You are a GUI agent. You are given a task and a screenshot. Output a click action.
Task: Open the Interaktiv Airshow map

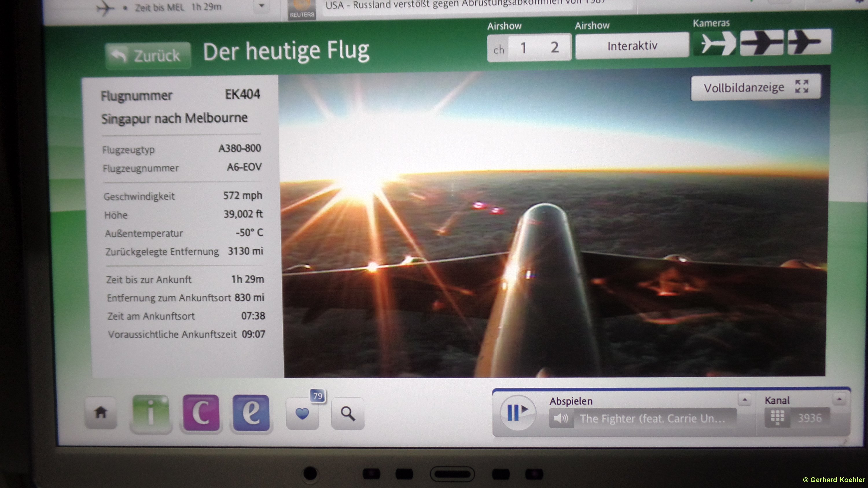tap(632, 46)
